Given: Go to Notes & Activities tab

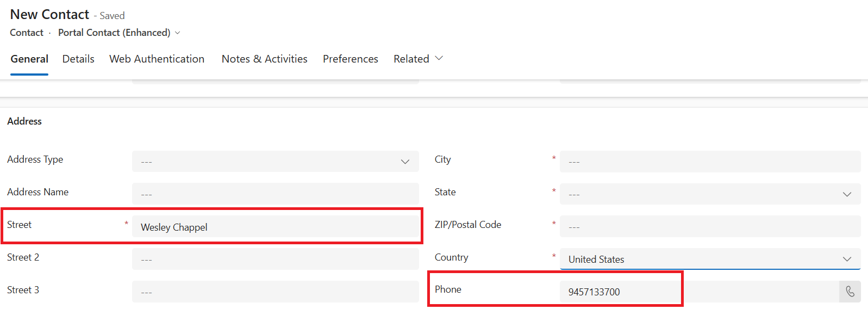Looking at the screenshot, I should point(264,59).
